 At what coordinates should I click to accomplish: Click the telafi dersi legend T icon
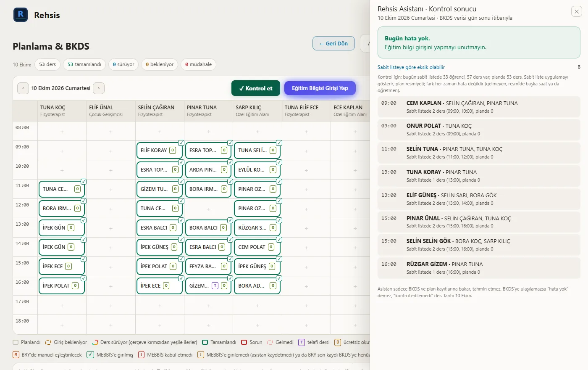click(x=302, y=342)
